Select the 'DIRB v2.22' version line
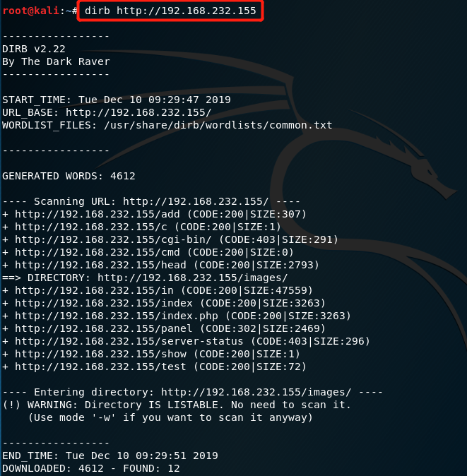Viewport: 467px width, 476px height. [34, 49]
